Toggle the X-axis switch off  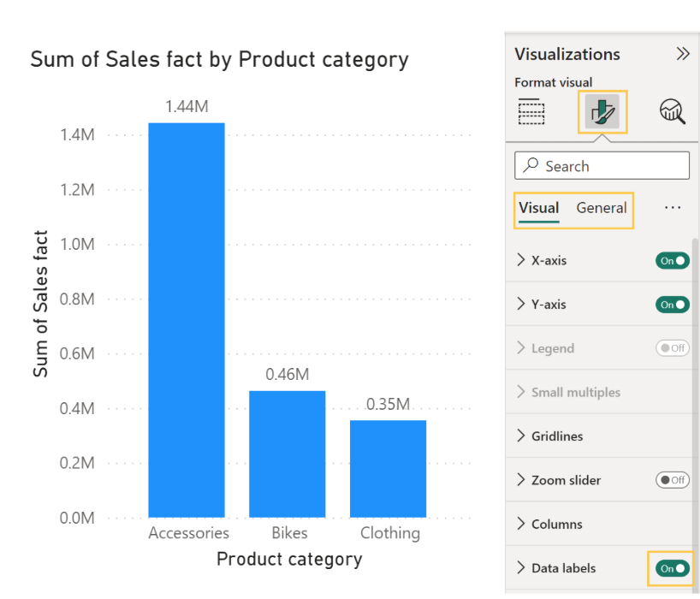click(673, 260)
